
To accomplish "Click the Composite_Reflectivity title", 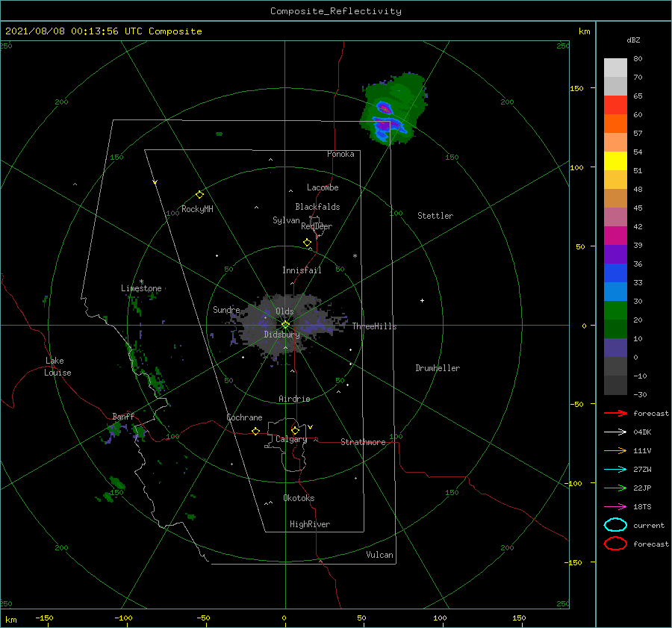I will tap(335, 11).
